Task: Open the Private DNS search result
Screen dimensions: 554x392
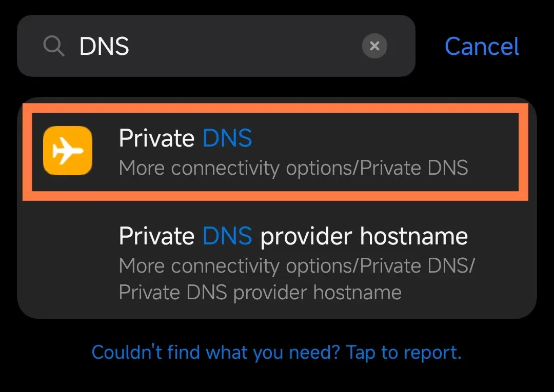Action: 275,152
